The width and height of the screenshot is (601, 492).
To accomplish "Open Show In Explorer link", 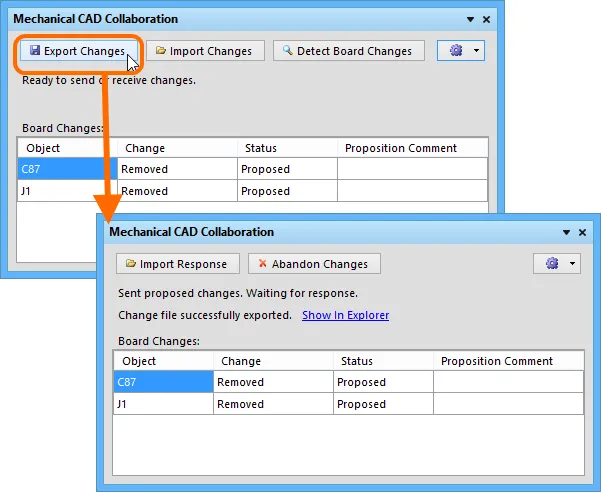I will (345, 315).
